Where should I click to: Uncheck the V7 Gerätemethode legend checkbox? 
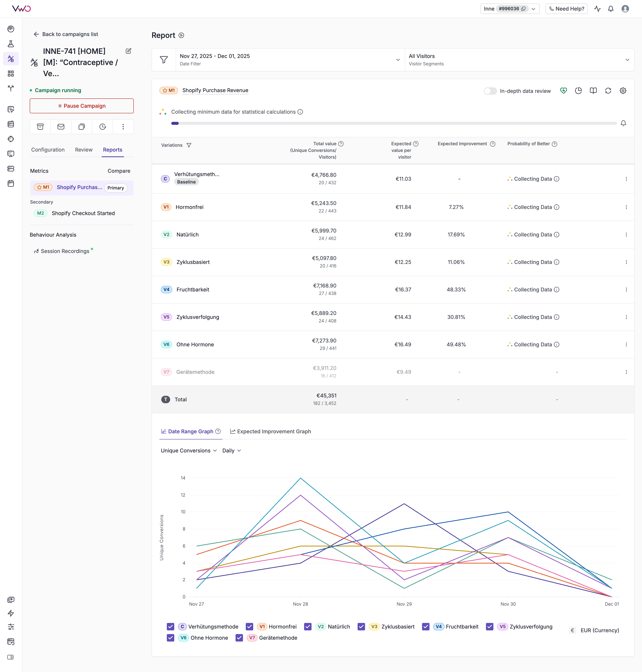[239, 638]
